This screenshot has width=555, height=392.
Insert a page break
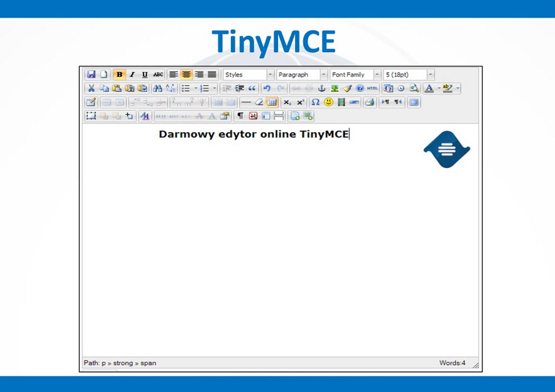click(x=279, y=116)
